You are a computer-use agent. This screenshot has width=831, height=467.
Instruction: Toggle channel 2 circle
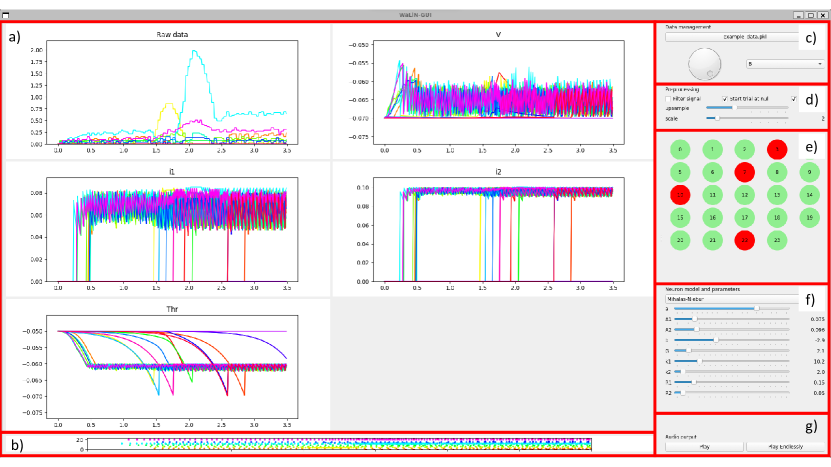[x=745, y=149]
